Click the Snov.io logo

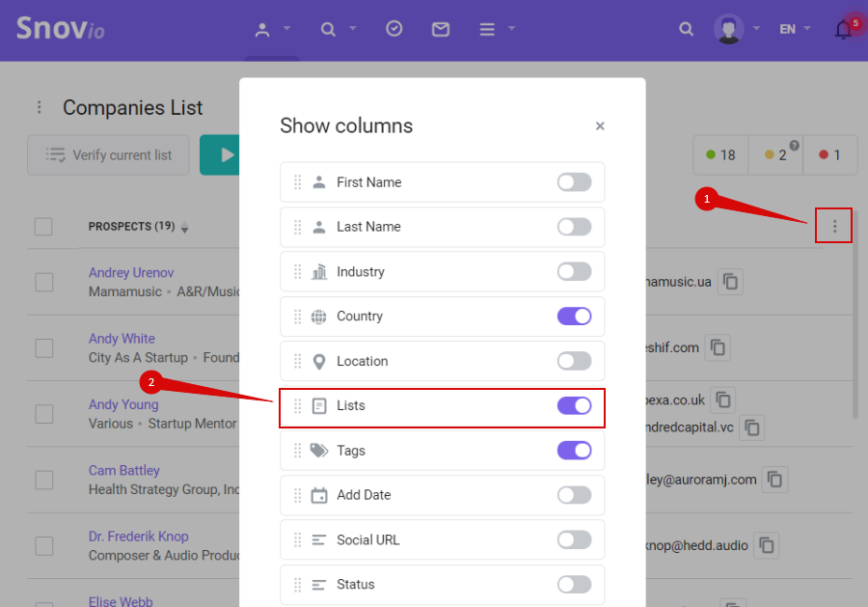coord(61,28)
